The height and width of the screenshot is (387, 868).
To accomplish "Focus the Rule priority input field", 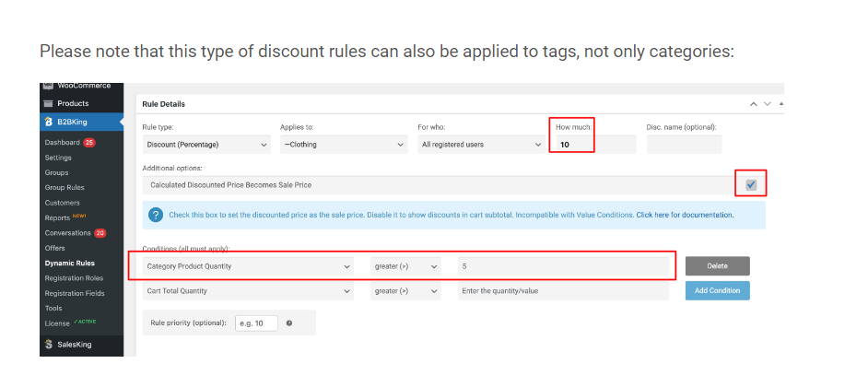I will point(256,323).
